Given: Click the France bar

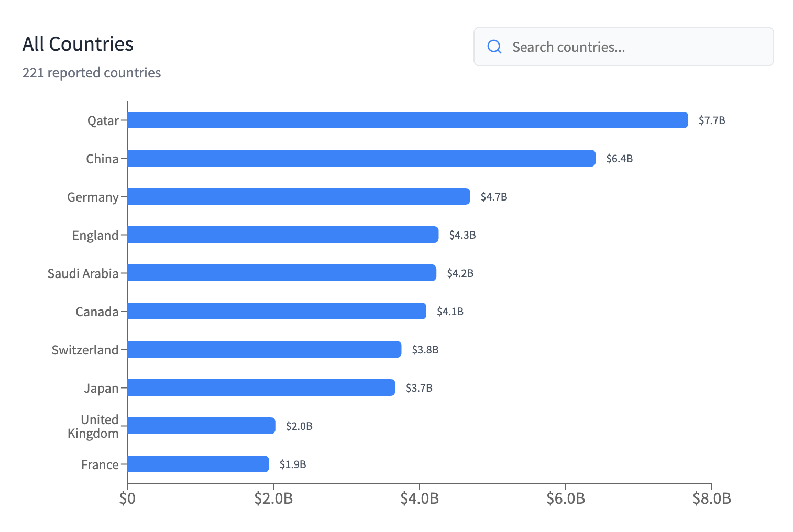Looking at the screenshot, I should (198, 464).
